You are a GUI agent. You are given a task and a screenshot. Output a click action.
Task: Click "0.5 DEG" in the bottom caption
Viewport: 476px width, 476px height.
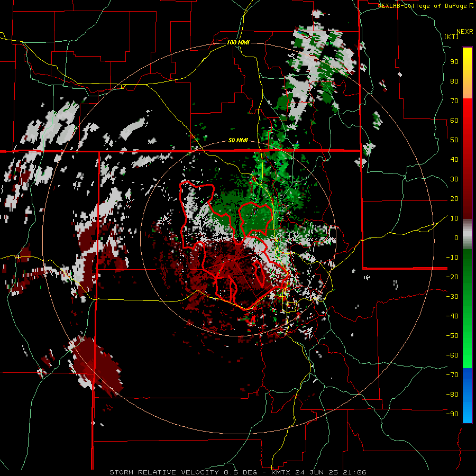[x=241, y=472]
